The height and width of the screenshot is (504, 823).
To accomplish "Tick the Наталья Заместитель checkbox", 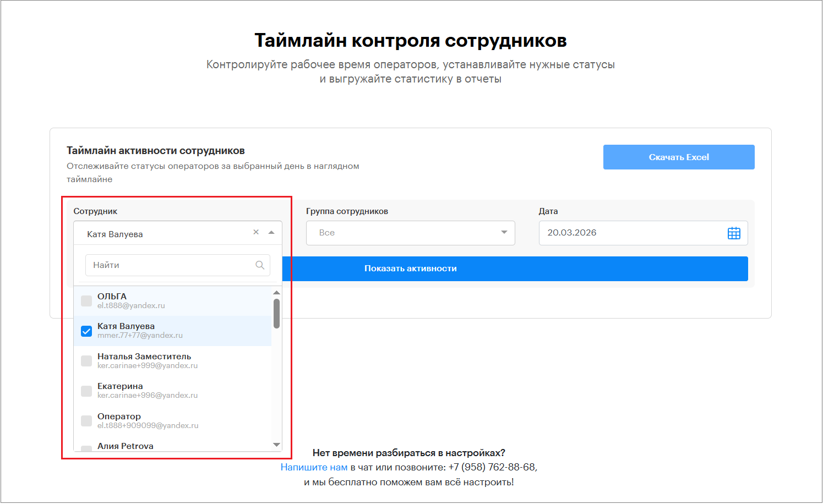I will [86, 361].
